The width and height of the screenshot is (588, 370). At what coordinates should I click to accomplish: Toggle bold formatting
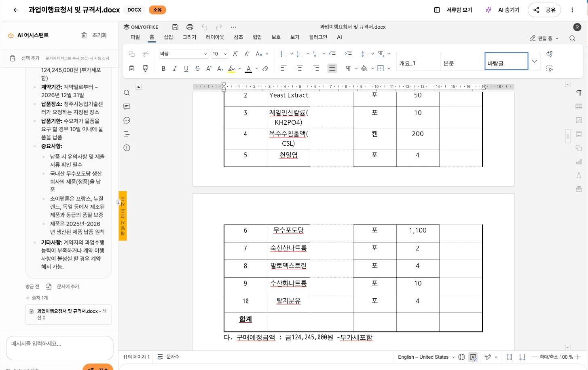[x=163, y=69]
